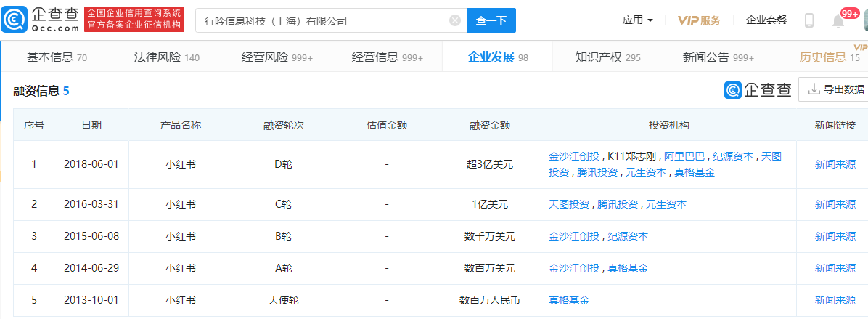Open 新闻来源 link for A轮 row
This screenshot has height=319, width=868.
(835, 269)
